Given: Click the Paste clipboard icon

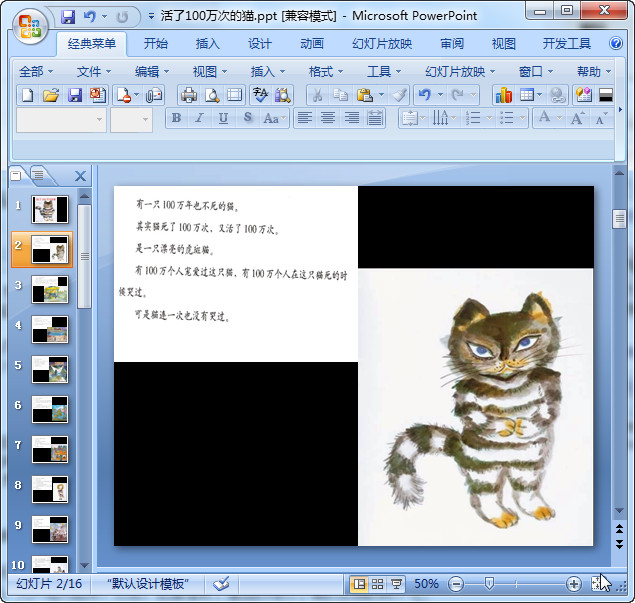Looking at the screenshot, I should (364, 95).
